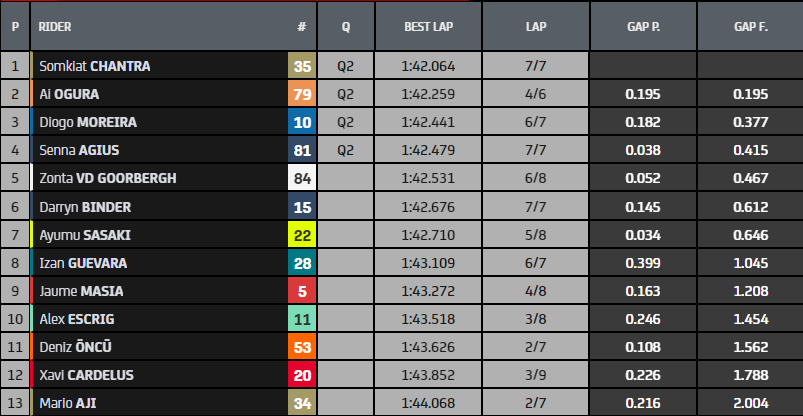
Task: Open Diogo MOREIRA's rider name
Action: 88,123
